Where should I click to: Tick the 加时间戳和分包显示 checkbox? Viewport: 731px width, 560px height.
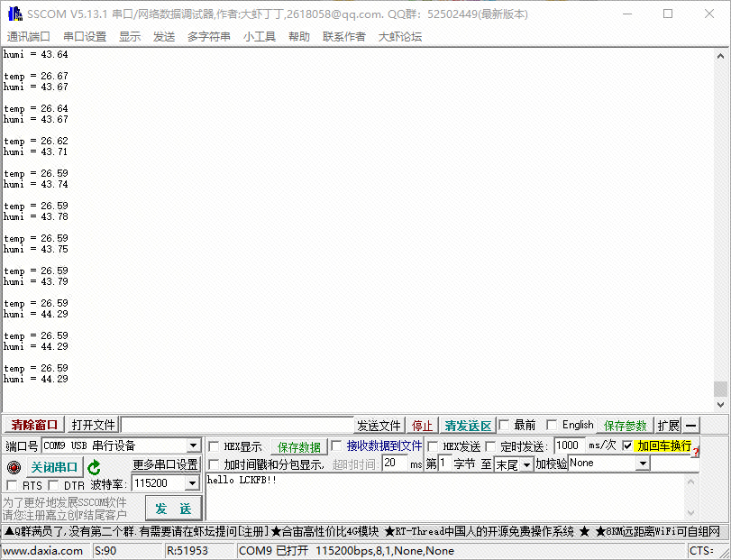[x=214, y=464]
